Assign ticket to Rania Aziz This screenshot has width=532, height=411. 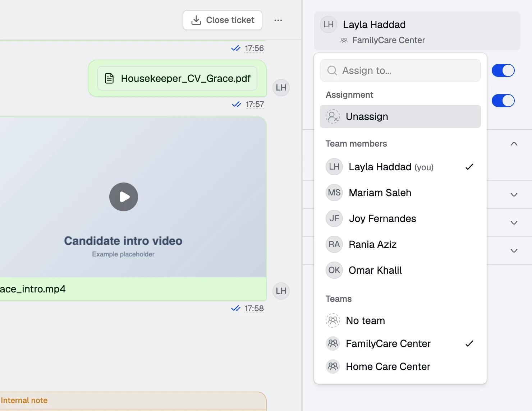pyautogui.click(x=400, y=244)
